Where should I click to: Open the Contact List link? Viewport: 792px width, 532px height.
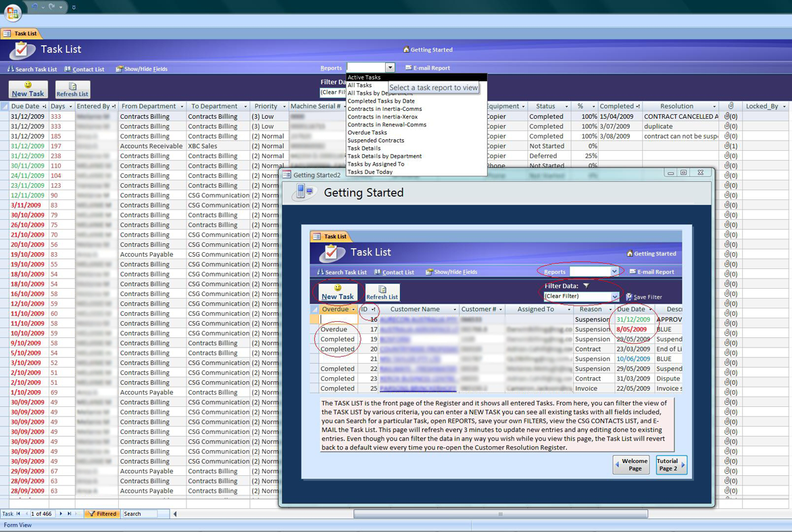pos(84,69)
